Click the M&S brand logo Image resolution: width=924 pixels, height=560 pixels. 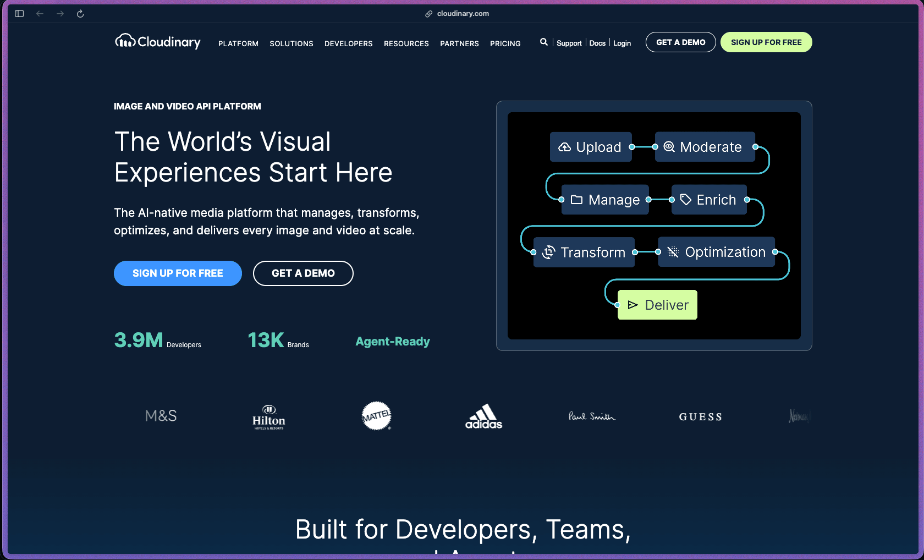pyautogui.click(x=161, y=416)
